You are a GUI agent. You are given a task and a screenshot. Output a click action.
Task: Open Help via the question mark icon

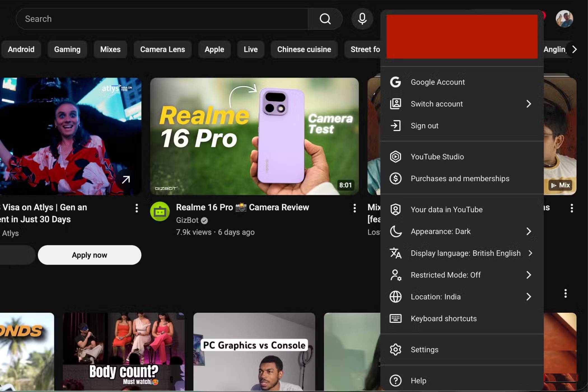395,381
